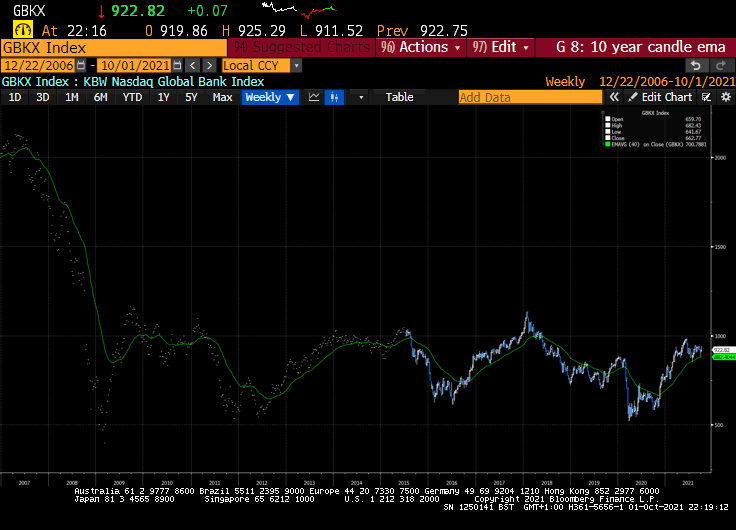This screenshot has width=736, height=530.
Task: Open the start date calendar picker
Action: [x=81, y=65]
